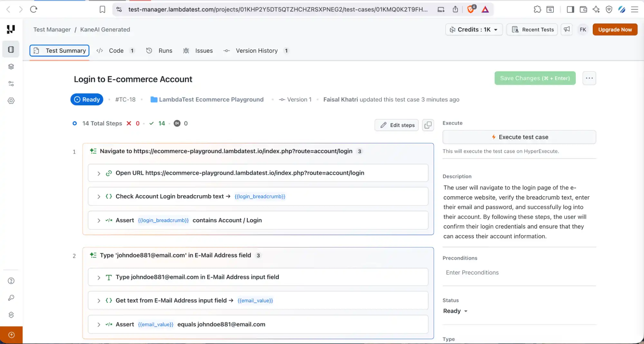Toggle the browser sidebar panel icon

(570, 9)
